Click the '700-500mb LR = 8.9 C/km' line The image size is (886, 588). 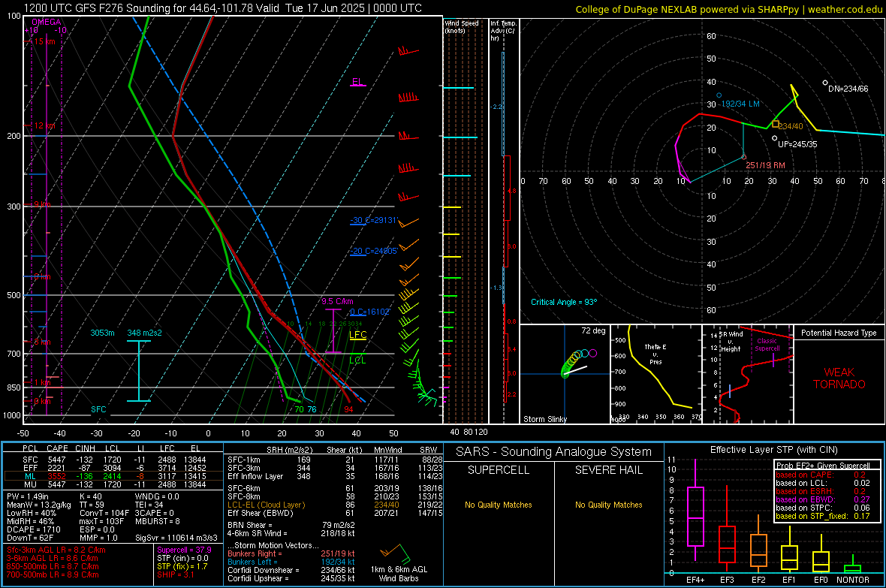pos(53,574)
